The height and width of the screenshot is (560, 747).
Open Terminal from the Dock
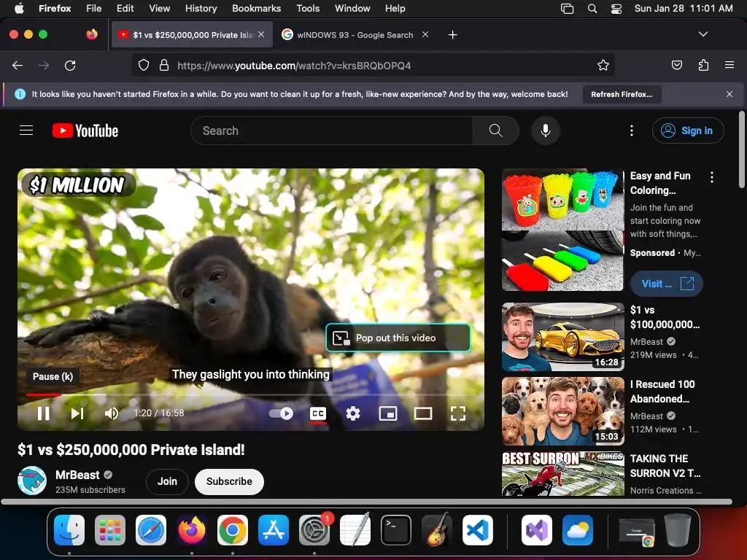(x=396, y=530)
